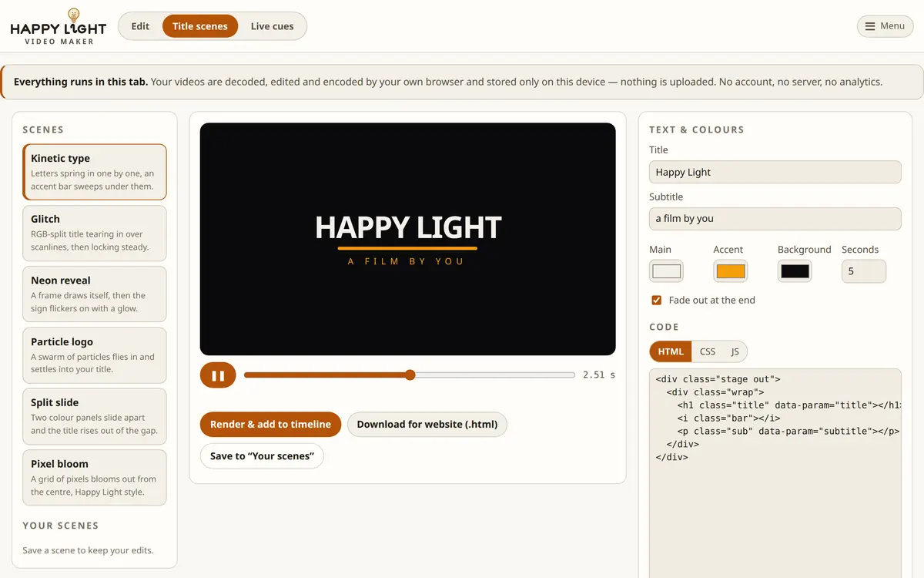Viewport: 924px width, 578px height.
Task: Select the Particle logo scene
Action: click(x=95, y=355)
